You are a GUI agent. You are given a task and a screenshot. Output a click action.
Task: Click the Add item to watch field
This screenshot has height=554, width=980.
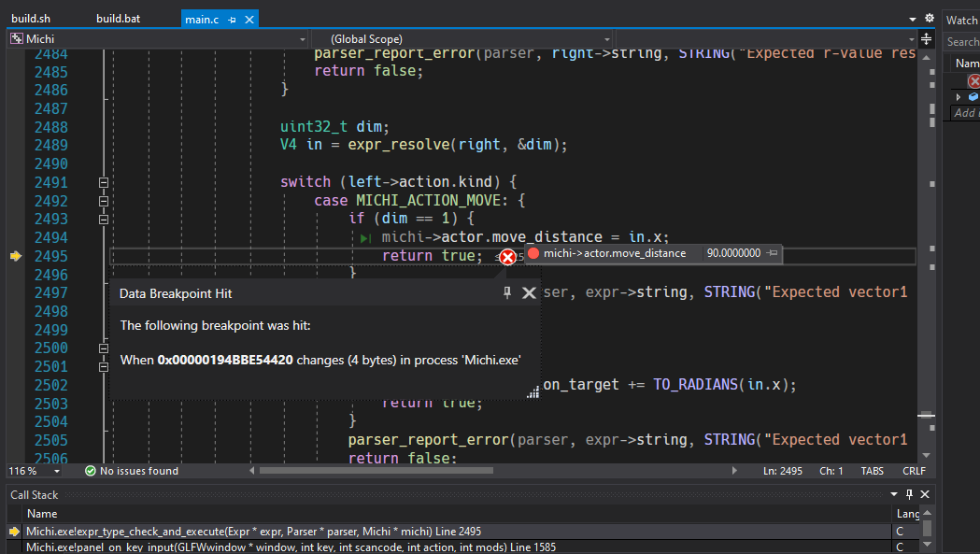tap(965, 112)
